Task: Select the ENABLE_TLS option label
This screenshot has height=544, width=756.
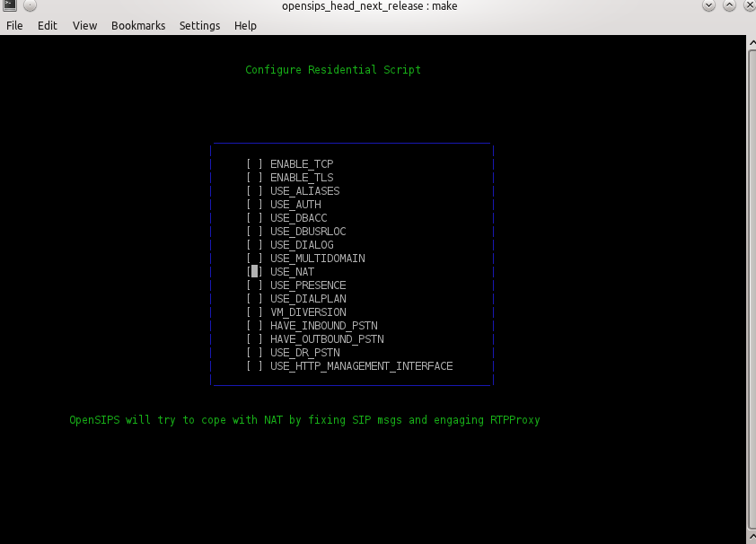Action: (x=301, y=178)
